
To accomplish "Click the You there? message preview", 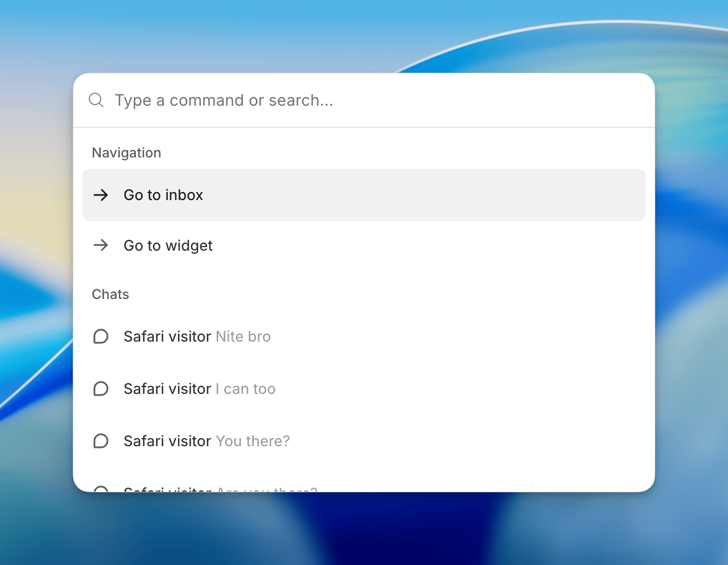I will click(x=253, y=441).
